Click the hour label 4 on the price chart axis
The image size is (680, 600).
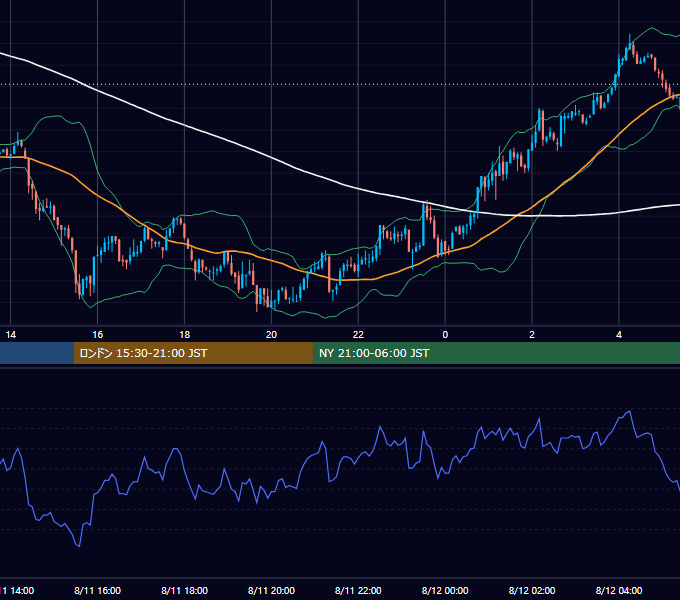(x=619, y=335)
